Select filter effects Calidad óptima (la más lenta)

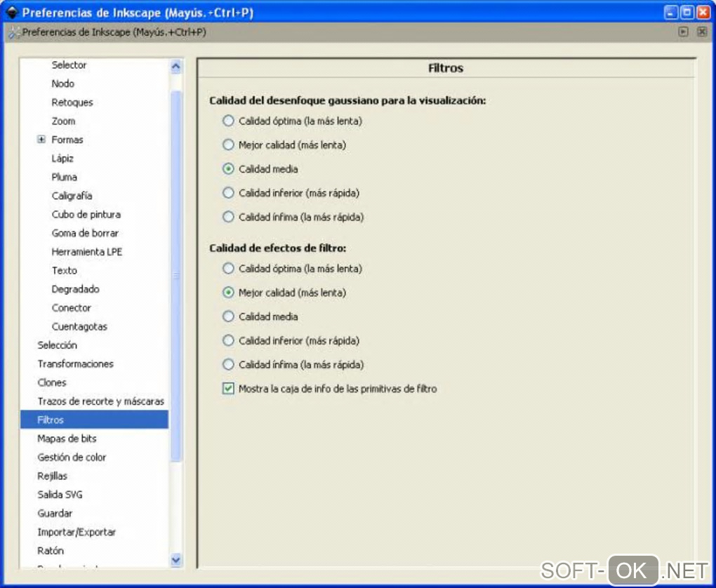[228, 269]
